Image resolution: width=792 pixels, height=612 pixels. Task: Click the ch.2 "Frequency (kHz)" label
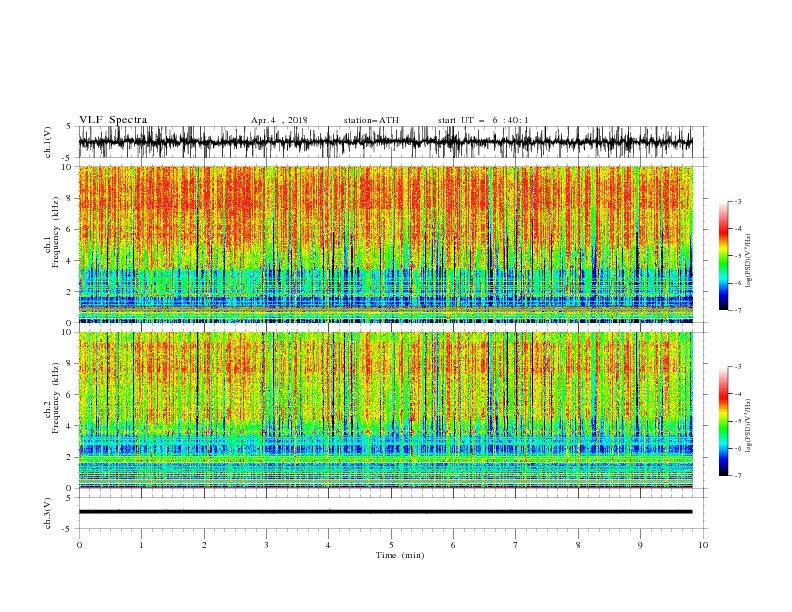click(x=56, y=398)
